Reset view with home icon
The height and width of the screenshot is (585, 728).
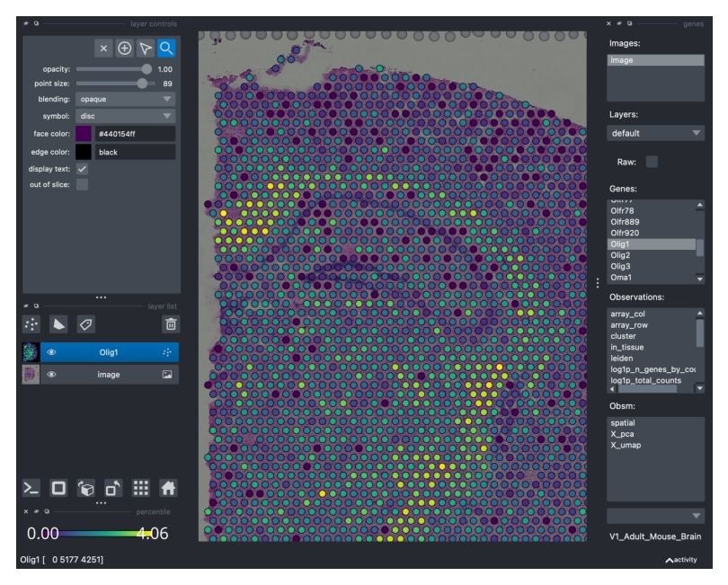(x=167, y=488)
